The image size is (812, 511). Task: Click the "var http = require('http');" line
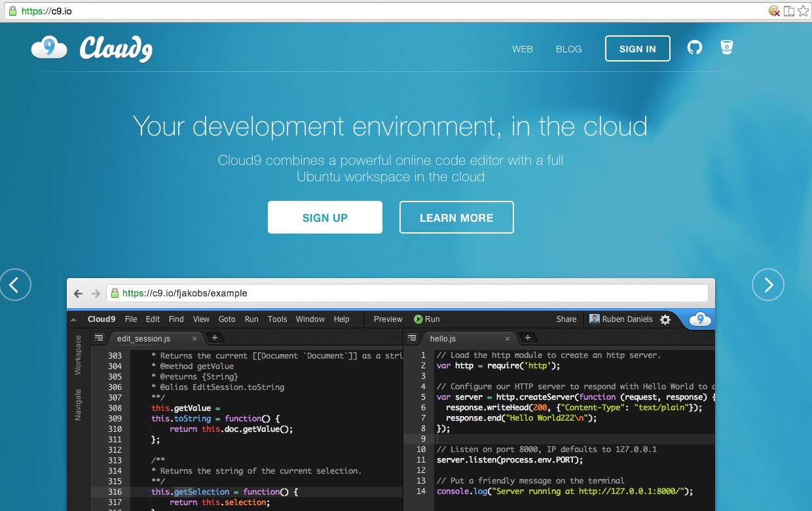498,366
